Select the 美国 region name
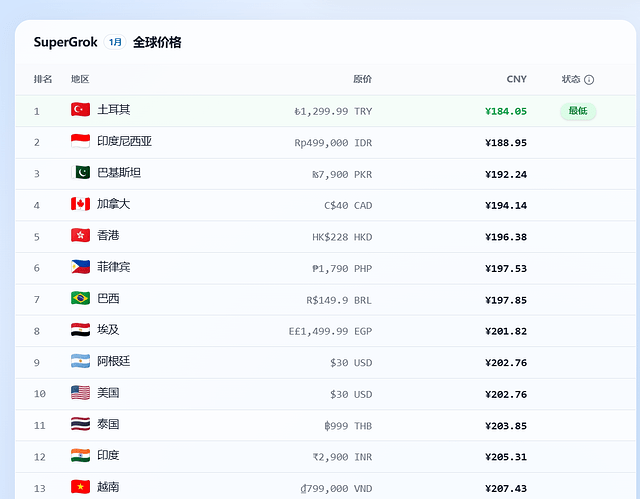 coord(108,393)
